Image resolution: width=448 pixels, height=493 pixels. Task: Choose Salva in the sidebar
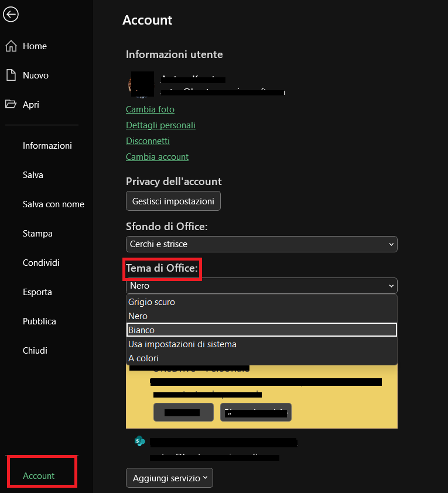pyautogui.click(x=33, y=175)
